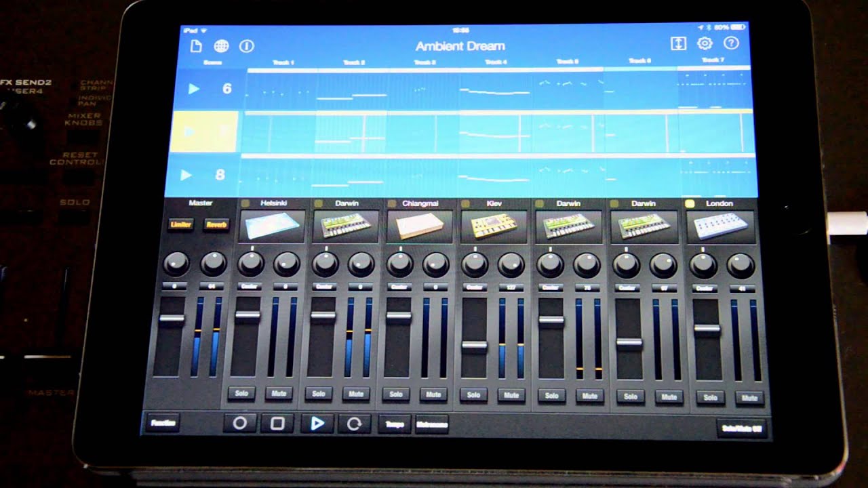Open the Kiev gadget thumbnail
Viewport: 868px width, 488px height.
tap(494, 227)
